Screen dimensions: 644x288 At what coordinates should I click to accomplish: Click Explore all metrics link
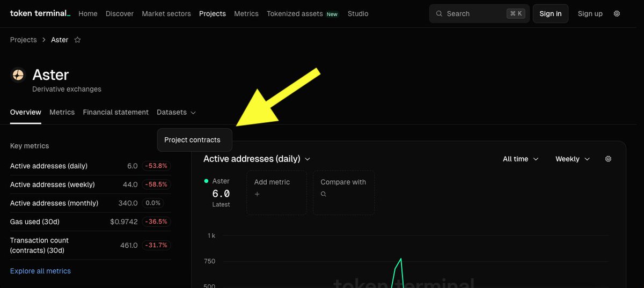[x=40, y=271]
